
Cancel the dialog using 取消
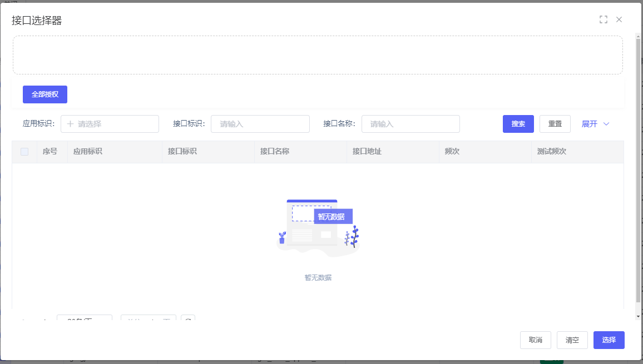535,340
